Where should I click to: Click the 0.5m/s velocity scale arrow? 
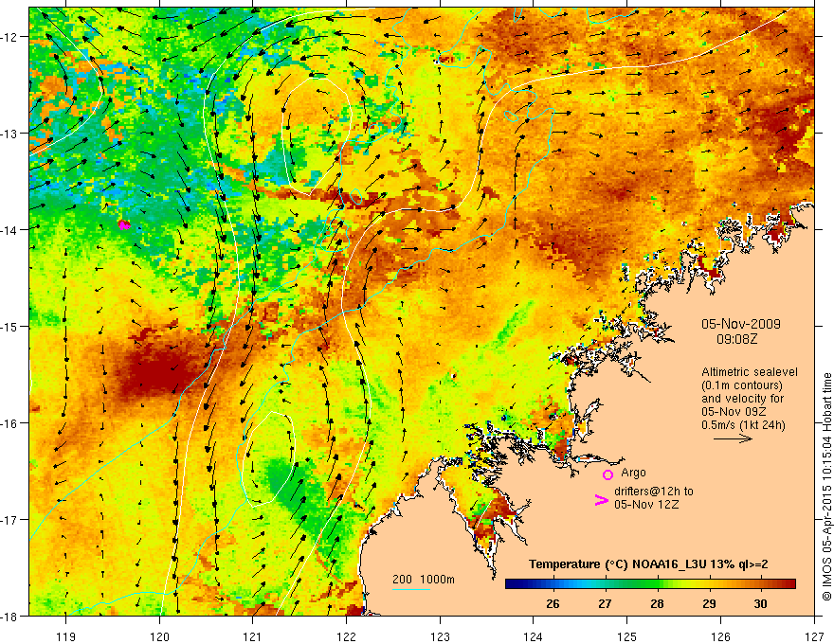(x=733, y=438)
